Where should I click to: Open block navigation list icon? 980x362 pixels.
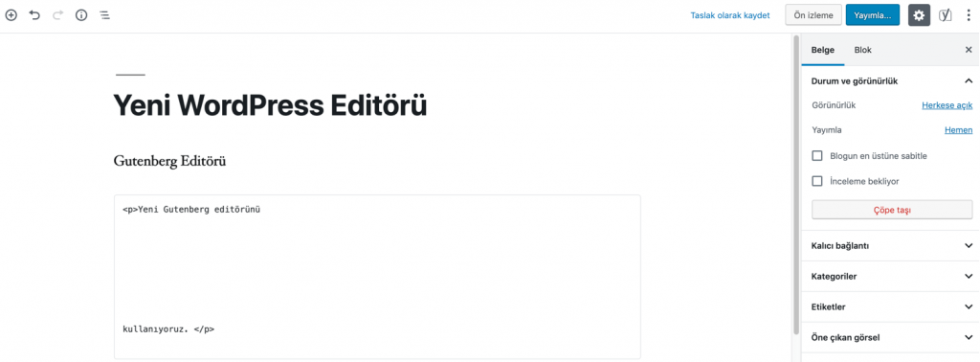[x=104, y=15]
